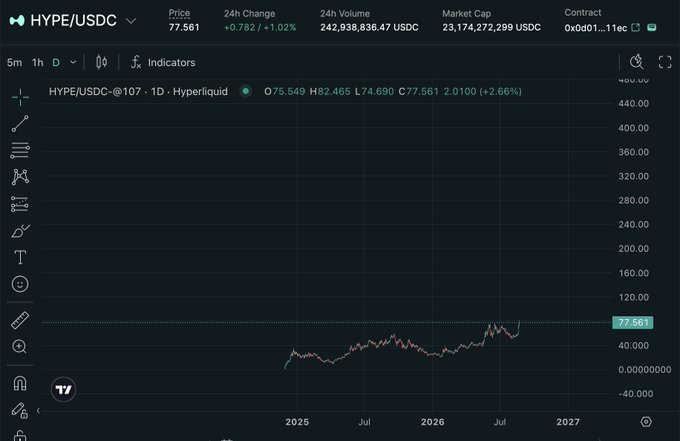680x441 pixels.
Task: Click the Price label with dotted underline
Action: [x=179, y=13]
